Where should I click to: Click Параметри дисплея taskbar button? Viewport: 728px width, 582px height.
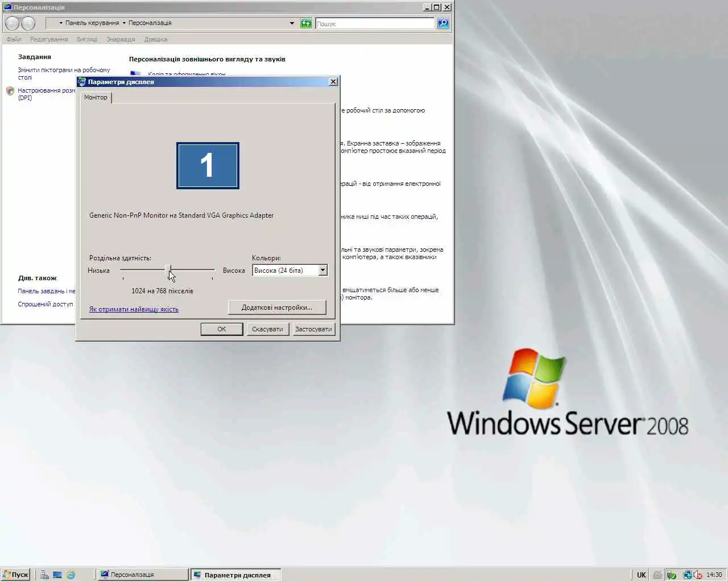pyautogui.click(x=235, y=575)
